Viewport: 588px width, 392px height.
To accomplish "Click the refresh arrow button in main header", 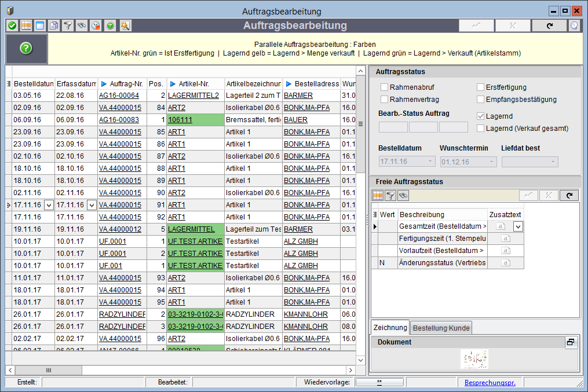I will 549,25.
